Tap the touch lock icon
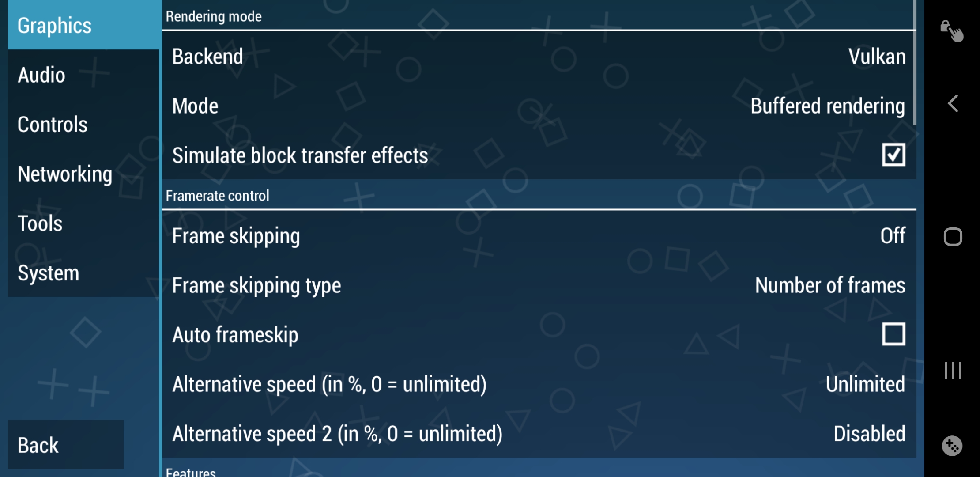 tap(951, 31)
